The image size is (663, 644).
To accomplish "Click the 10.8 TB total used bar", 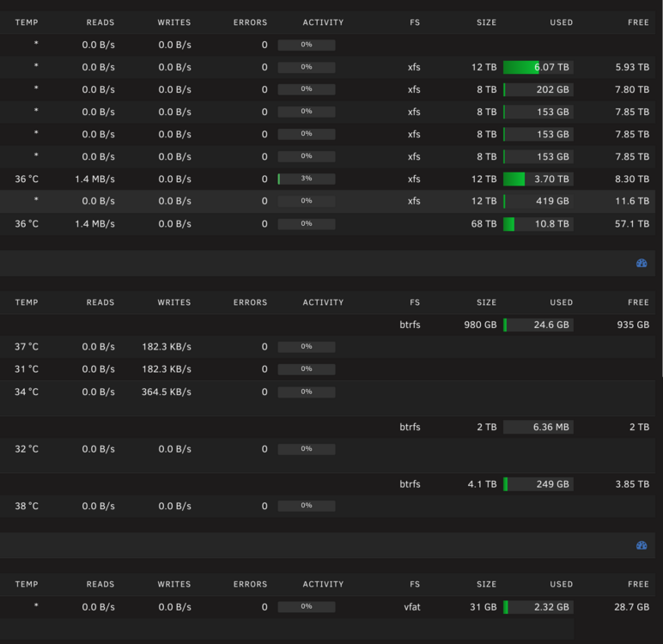I will pos(538,224).
